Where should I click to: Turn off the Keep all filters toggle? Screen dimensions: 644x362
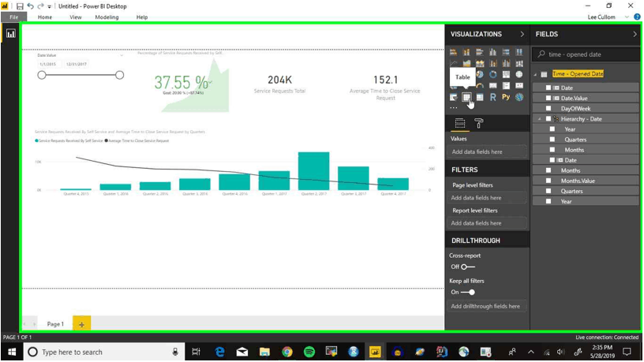point(468,293)
